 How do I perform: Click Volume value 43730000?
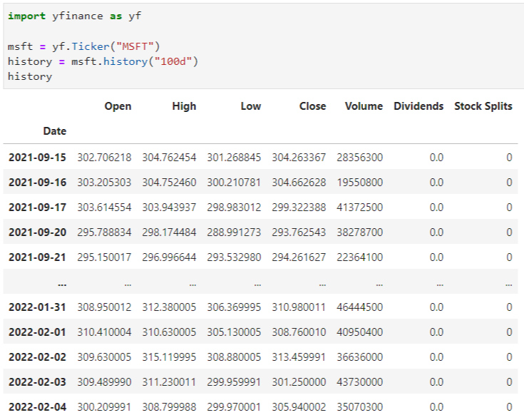point(359,382)
